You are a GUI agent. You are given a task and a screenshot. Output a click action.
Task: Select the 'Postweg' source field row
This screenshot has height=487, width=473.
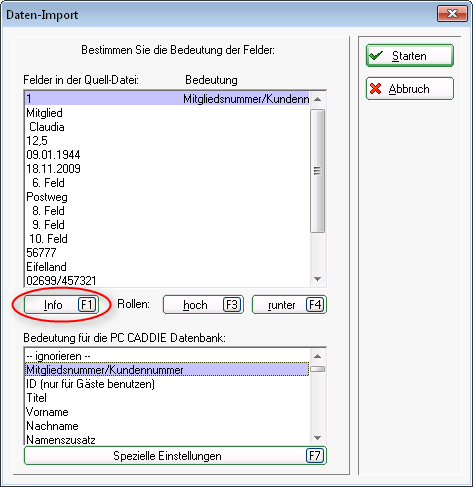pos(167,197)
